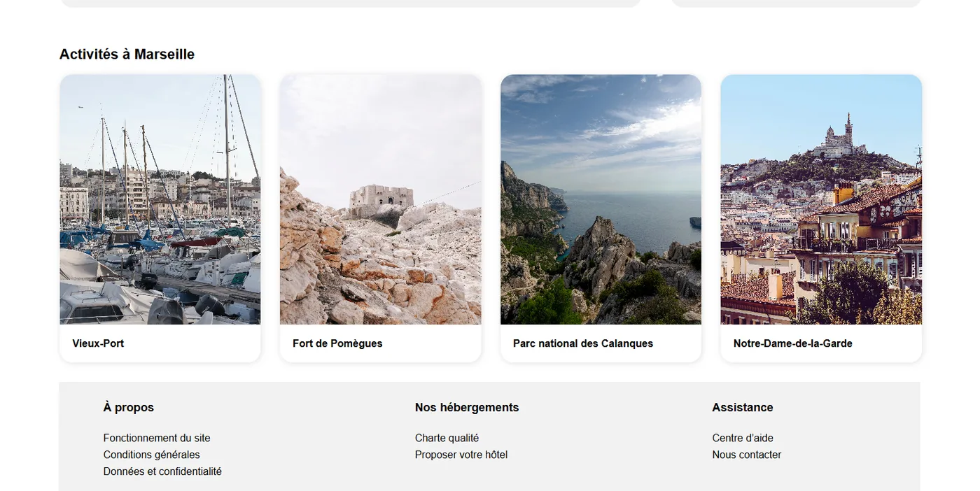Click the À propos footer heading

129,407
